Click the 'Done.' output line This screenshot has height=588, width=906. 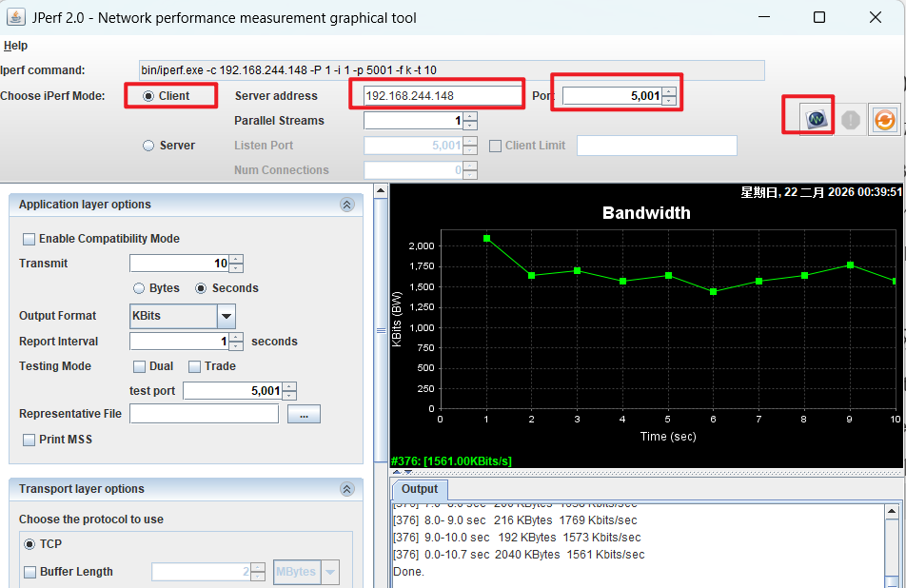point(408,572)
